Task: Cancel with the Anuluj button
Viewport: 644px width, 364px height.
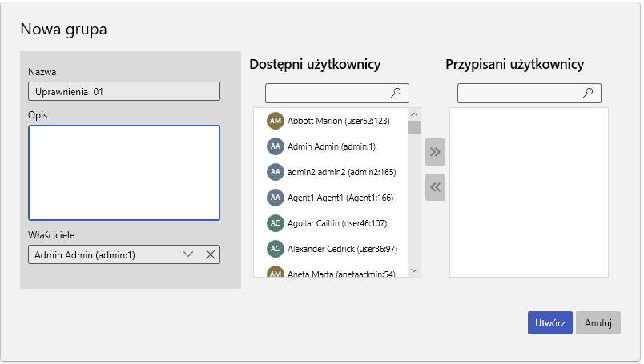Action: point(598,323)
